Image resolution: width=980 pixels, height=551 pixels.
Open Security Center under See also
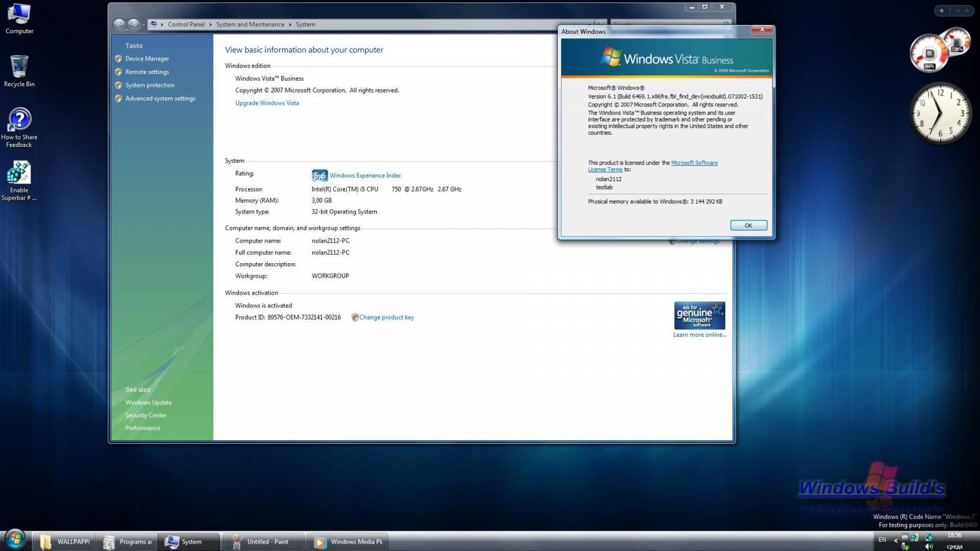tap(146, 416)
